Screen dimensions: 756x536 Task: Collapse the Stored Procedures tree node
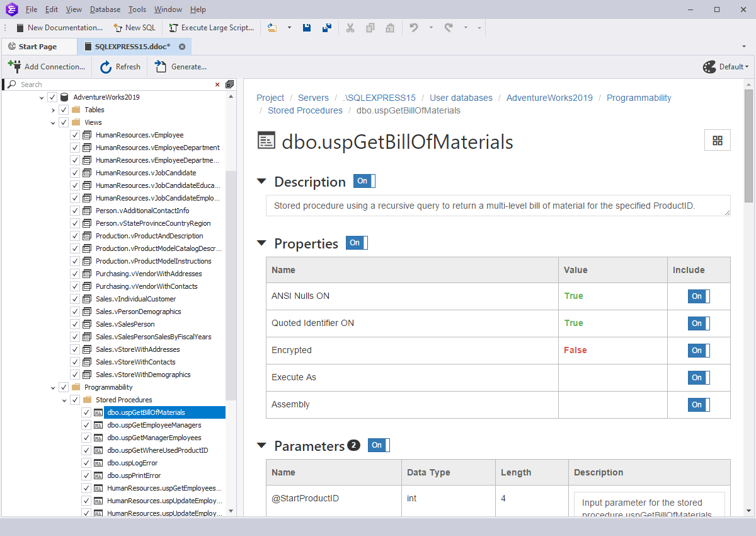(x=64, y=399)
